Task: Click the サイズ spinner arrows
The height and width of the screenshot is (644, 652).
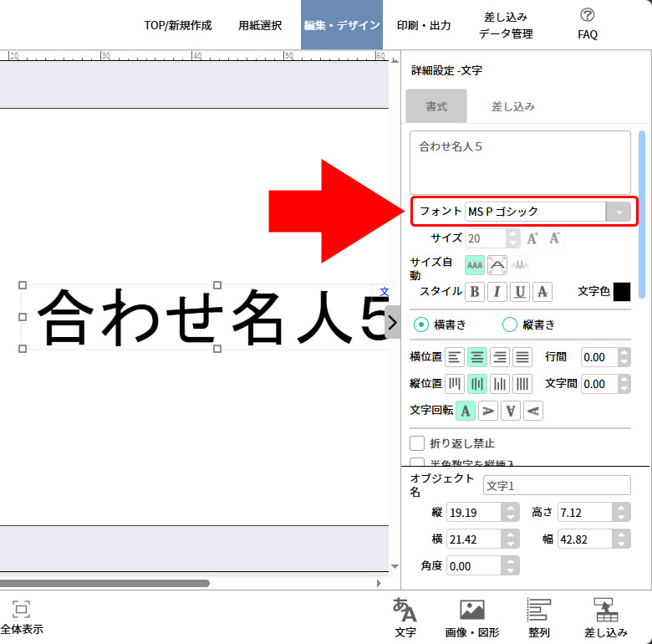Action: pos(513,238)
